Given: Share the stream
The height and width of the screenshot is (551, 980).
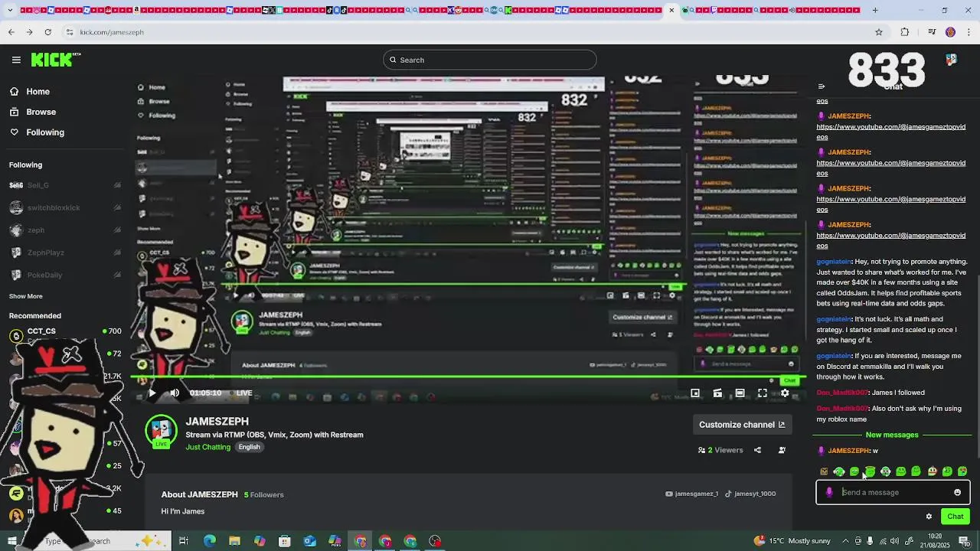Looking at the screenshot, I should coord(757,450).
